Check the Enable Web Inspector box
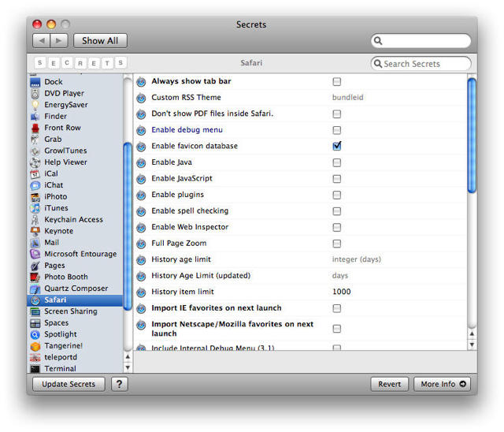Image resolution: width=504 pixels, height=432 pixels. pyautogui.click(x=337, y=227)
